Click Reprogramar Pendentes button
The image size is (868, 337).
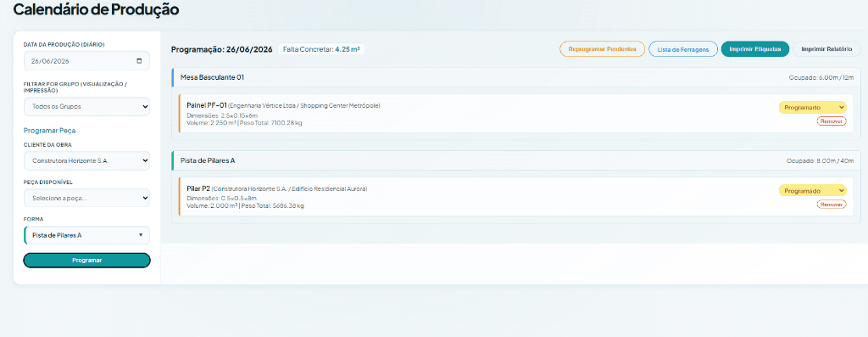(x=603, y=49)
